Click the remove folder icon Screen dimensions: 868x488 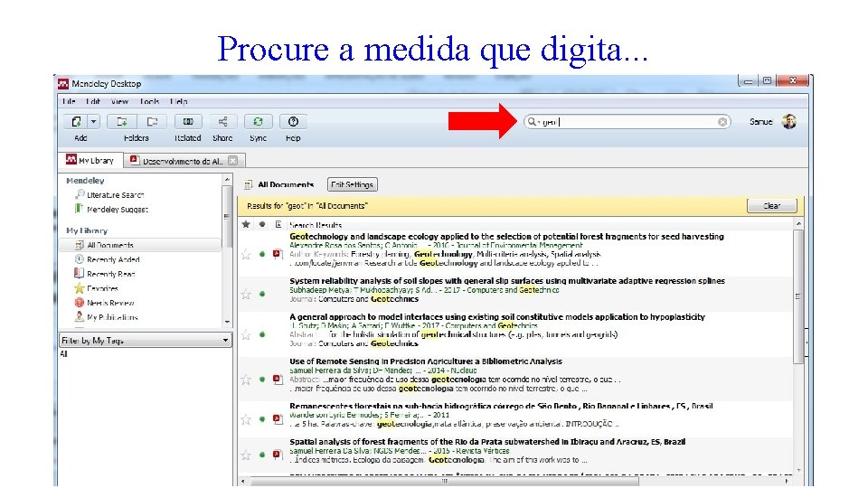point(152,121)
